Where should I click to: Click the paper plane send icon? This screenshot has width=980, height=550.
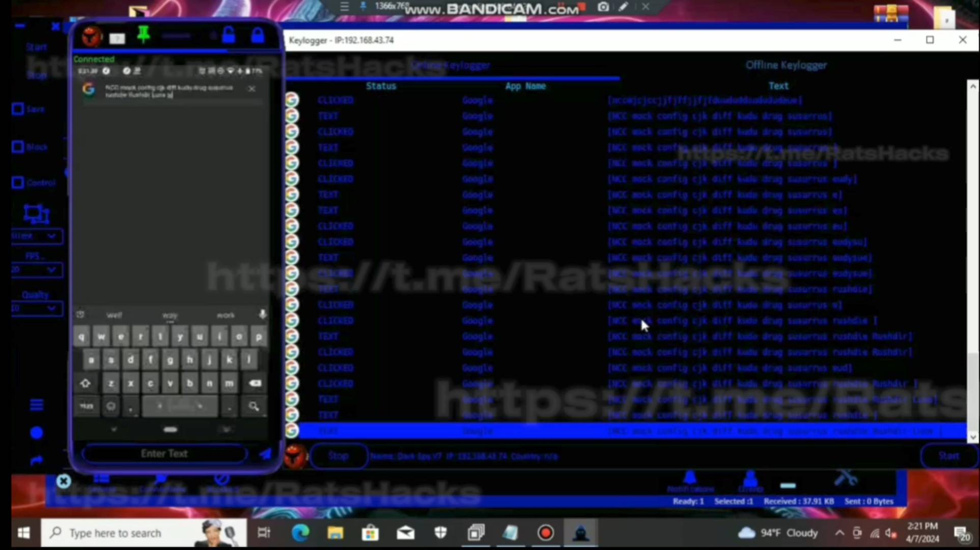coord(266,454)
